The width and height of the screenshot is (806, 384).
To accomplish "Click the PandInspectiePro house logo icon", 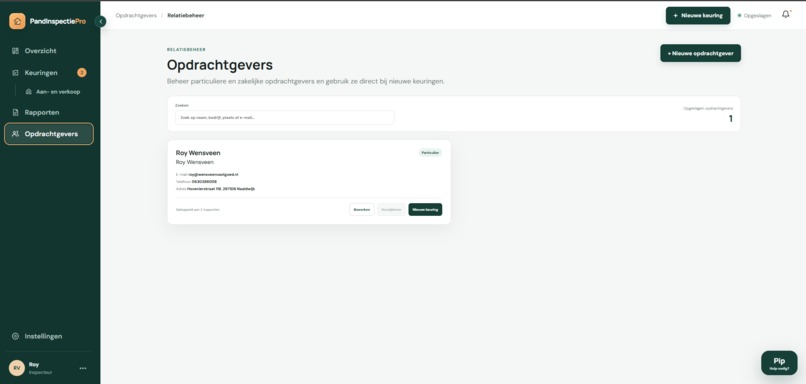I will (x=17, y=21).
